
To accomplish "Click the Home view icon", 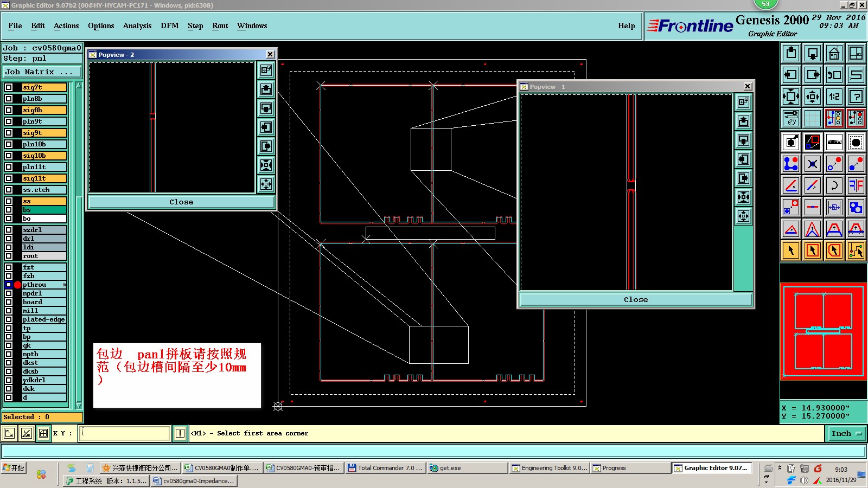I will pos(834,53).
